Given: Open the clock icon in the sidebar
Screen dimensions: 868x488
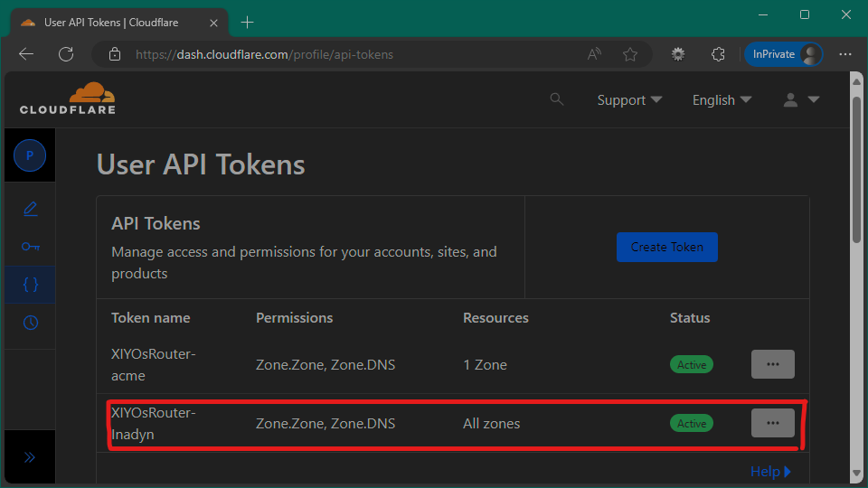Looking at the screenshot, I should (30, 323).
